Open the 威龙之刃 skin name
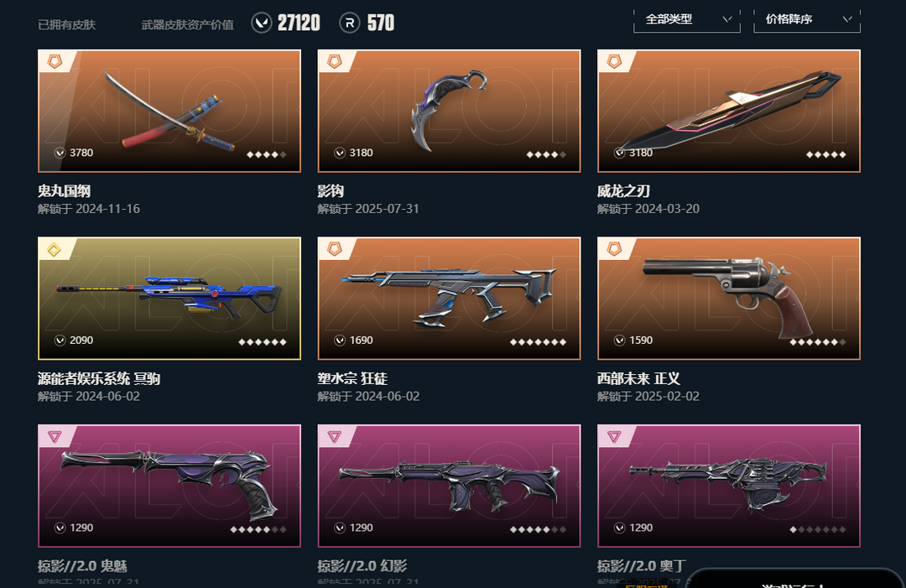Screen dimensions: 906x588 [623, 191]
